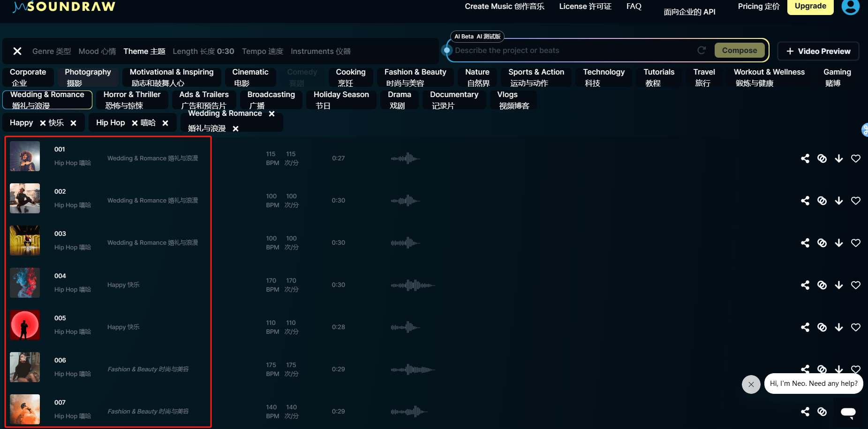Expand the Genre filter options
The image size is (868, 429).
point(51,51)
